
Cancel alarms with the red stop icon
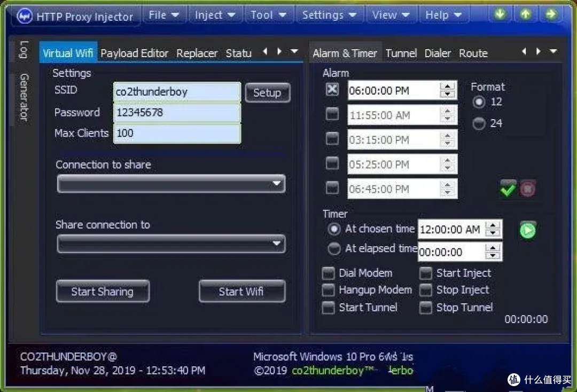(x=528, y=189)
